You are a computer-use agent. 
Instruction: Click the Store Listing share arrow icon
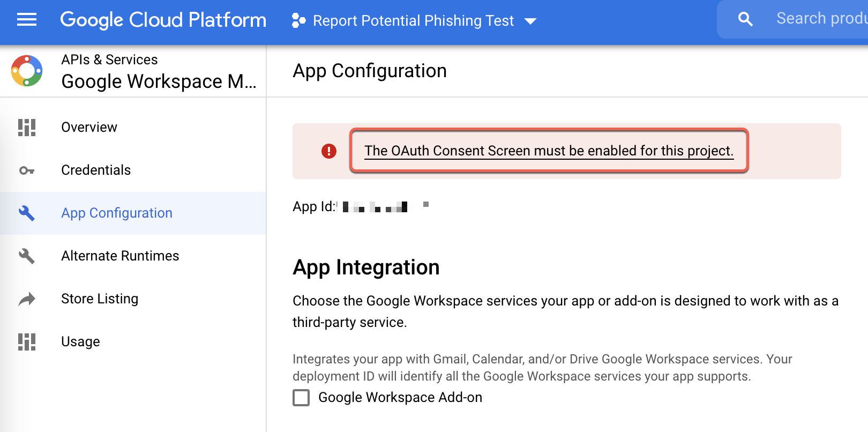coord(27,299)
